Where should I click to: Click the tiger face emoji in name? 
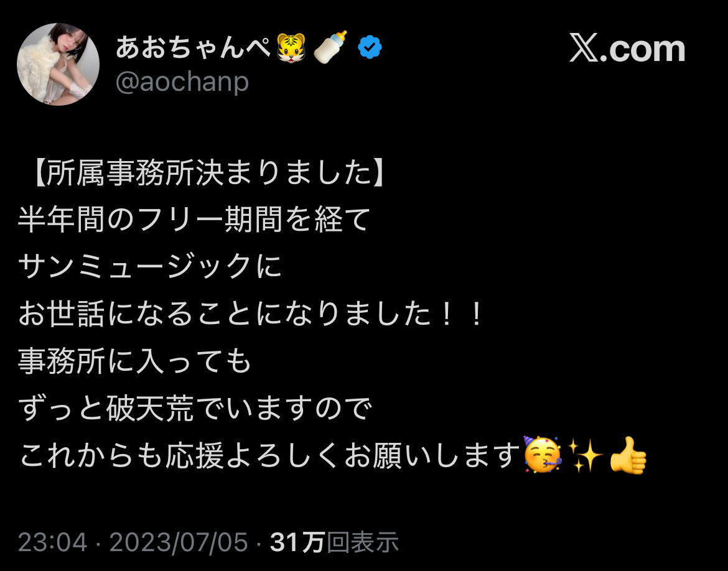[x=291, y=48]
